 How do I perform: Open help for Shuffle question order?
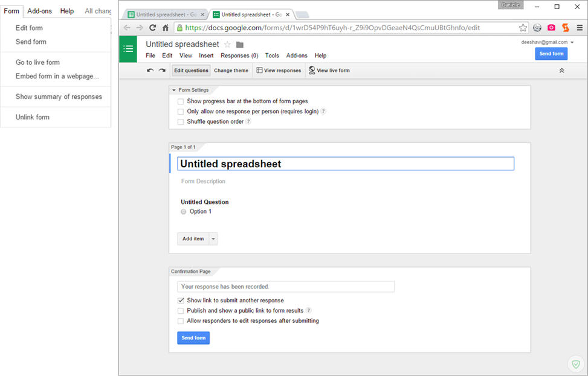coord(248,121)
